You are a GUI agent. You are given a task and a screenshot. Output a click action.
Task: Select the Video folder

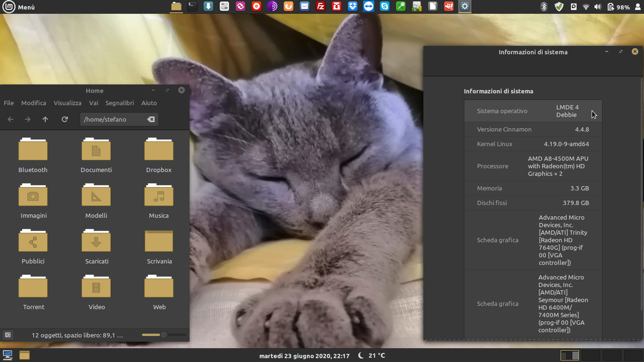97,292
